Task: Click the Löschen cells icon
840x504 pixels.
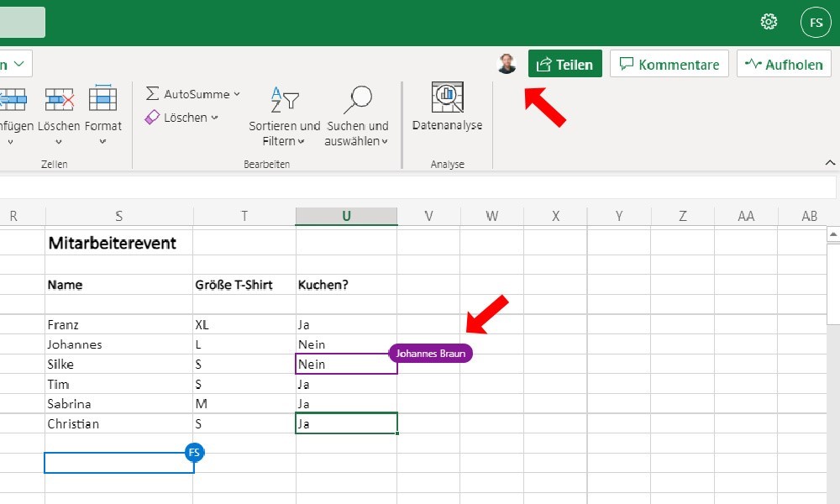Action: coord(59,99)
